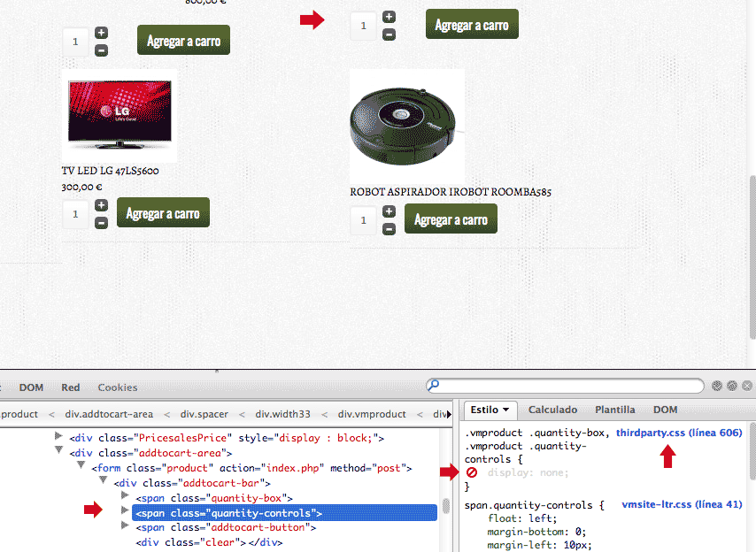Click the 'float: left;' CSS declaration

tap(522, 518)
